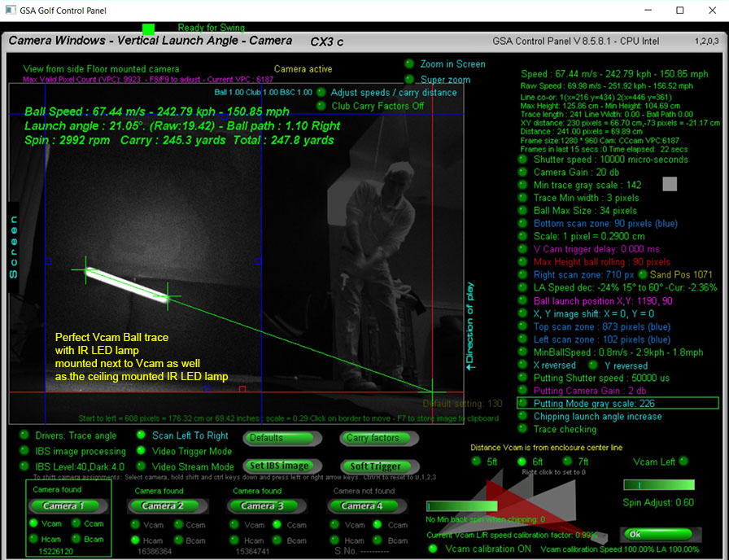Select Putting Mode gray scale 226
This screenshot has height=560, width=729.
(x=522, y=403)
